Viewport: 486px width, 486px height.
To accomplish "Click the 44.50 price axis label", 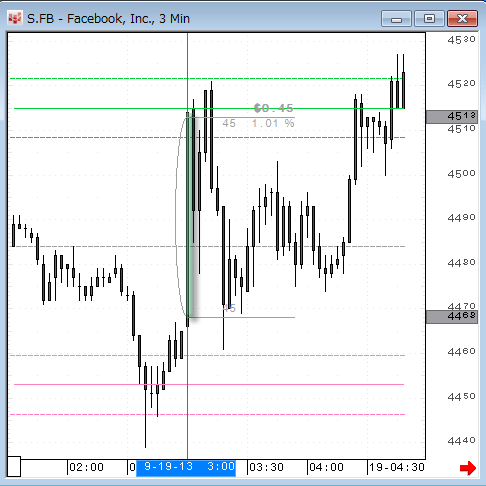I will click(x=461, y=397).
